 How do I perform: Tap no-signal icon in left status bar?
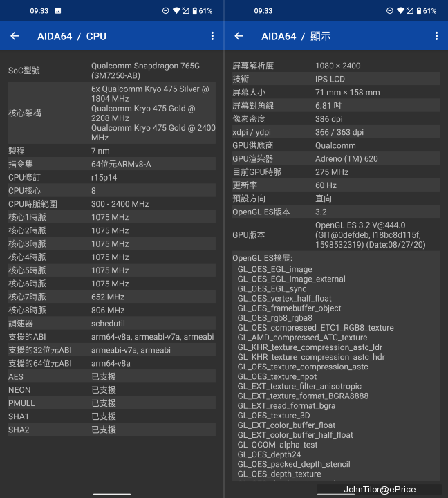185,11
